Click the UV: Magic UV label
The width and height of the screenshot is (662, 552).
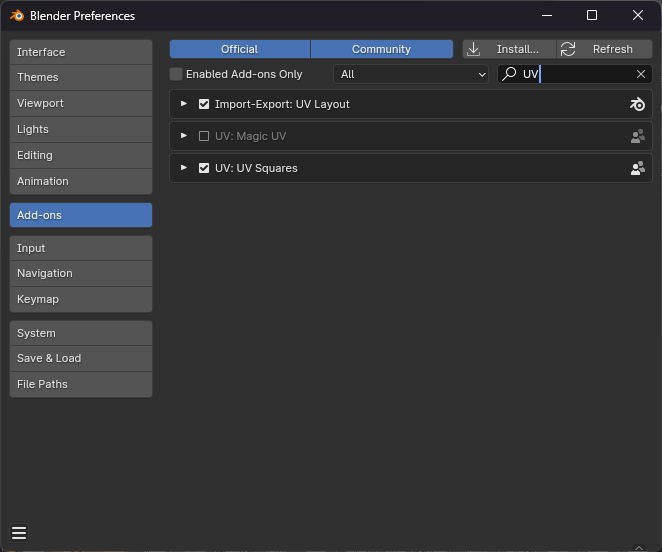[x=250, y=136]
